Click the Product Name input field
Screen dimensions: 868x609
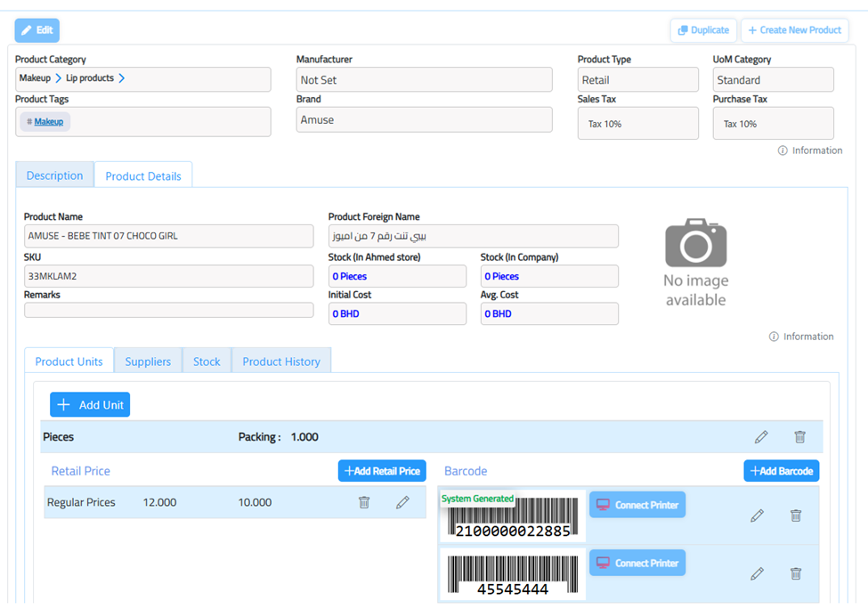tap(168, 236)
